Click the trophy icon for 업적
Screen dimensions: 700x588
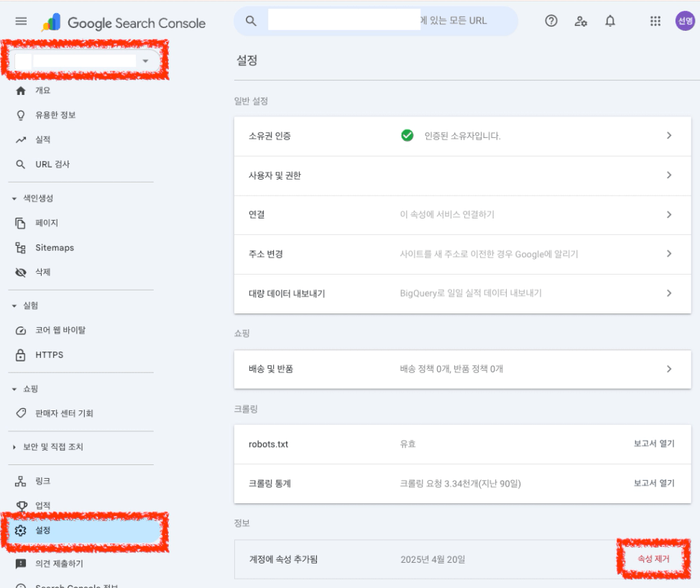coord(22,505)
